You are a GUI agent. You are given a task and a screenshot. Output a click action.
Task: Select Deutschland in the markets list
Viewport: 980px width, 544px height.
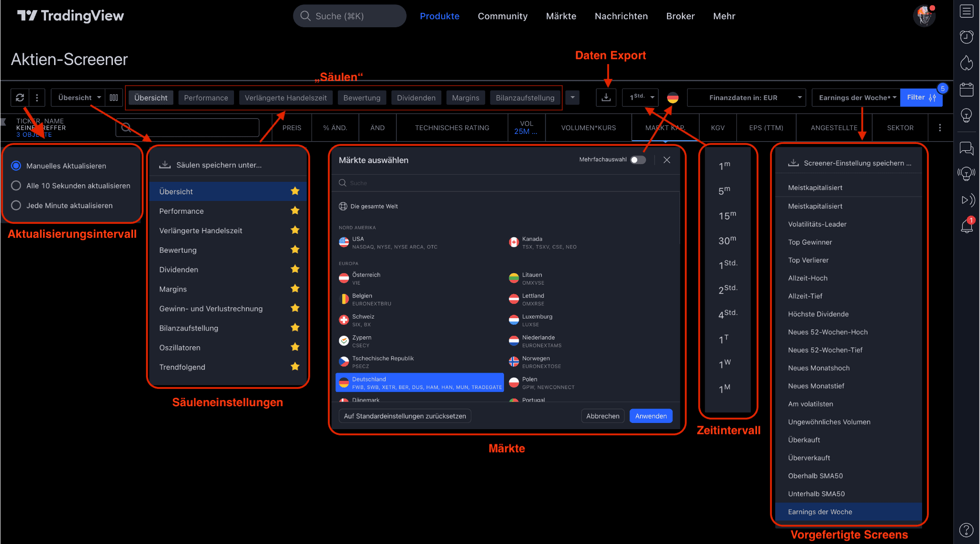coord(419,382)
